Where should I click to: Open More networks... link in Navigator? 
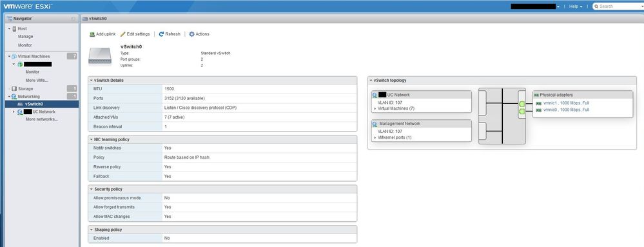coord(41,119)
